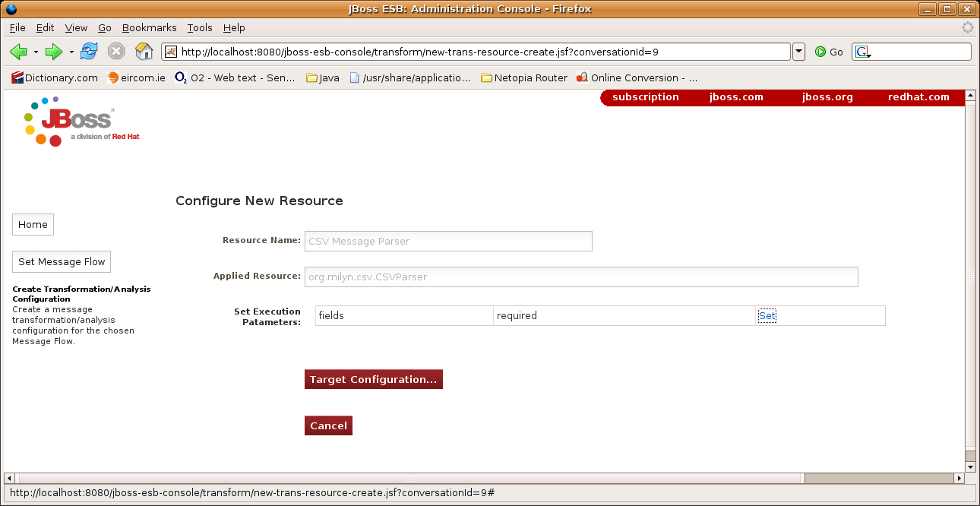Image resolution: width=980 pixels, height=506 pixels.
Task: Open the search engine selector dropdown
Action: click(863, 52)
